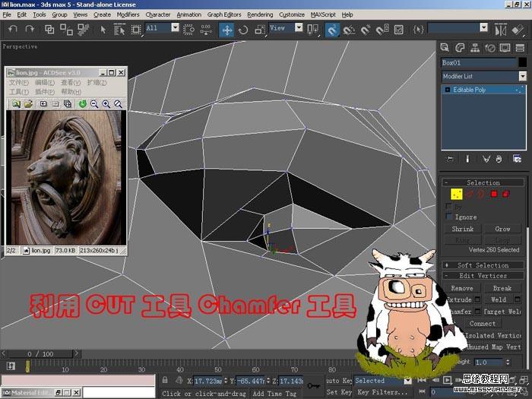Collapse the Selection rollout

(x=483, y=182)
